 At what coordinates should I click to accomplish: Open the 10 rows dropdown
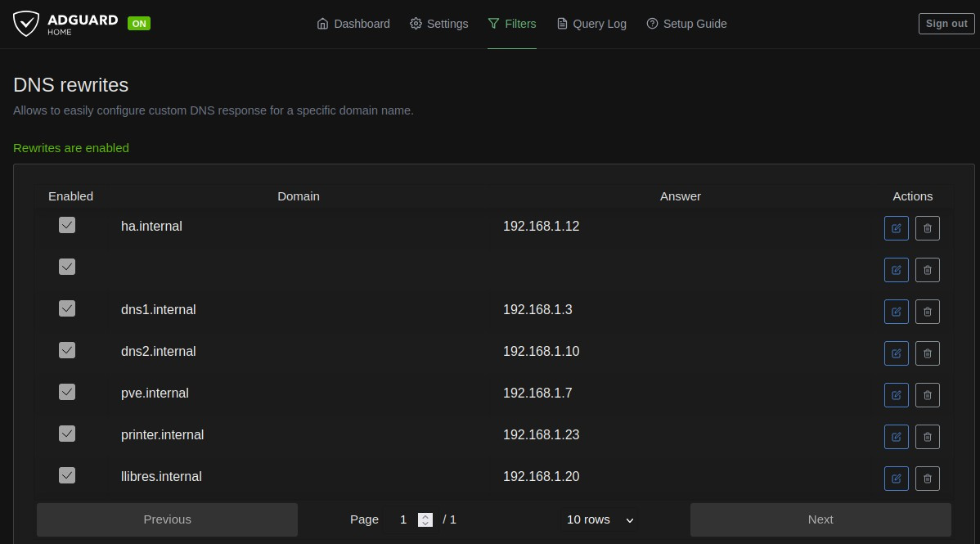598,519
